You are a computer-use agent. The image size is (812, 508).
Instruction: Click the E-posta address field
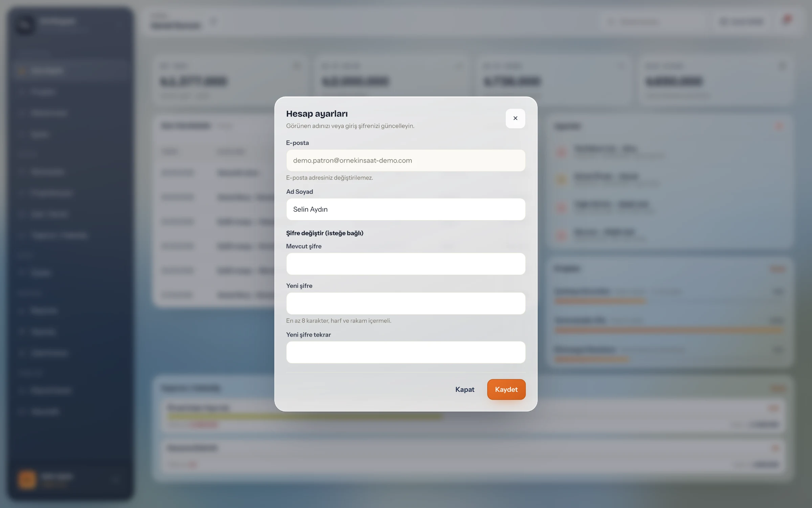coord(406,161)
